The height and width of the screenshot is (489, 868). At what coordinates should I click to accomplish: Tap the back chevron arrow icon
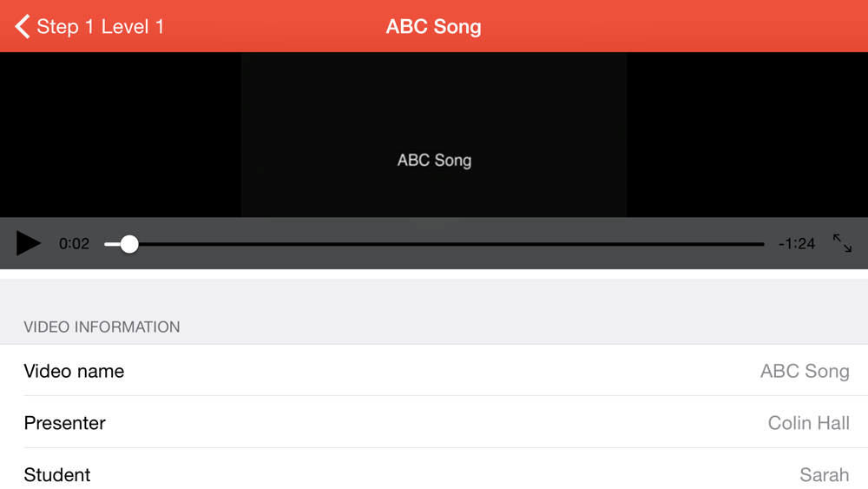tap(23, 26)
